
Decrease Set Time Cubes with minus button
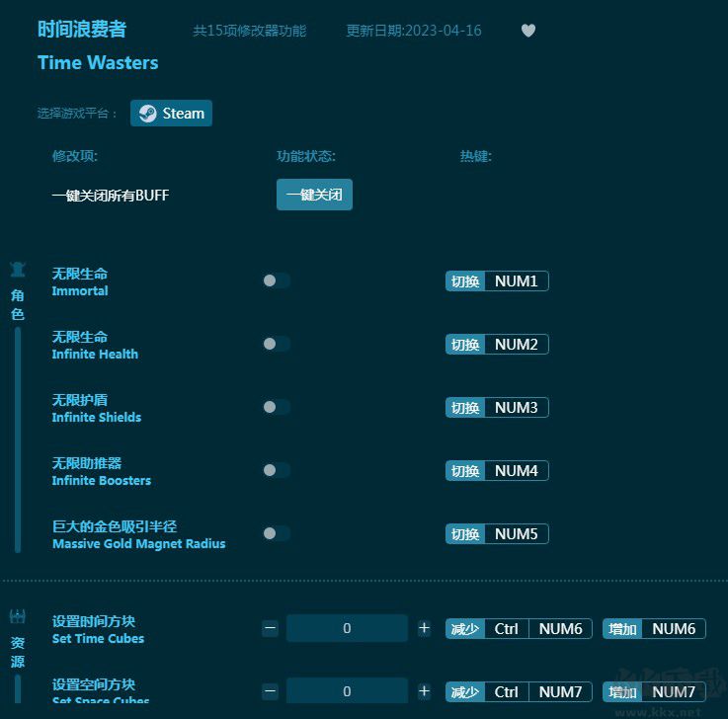(x=270, y=628)
